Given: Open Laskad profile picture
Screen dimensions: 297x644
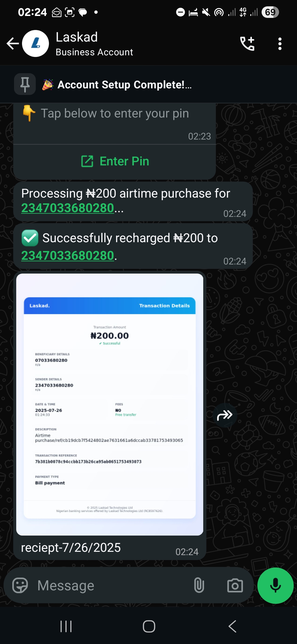Looking at the screenshot, I should pyautogui.click(x=35, y=43).
